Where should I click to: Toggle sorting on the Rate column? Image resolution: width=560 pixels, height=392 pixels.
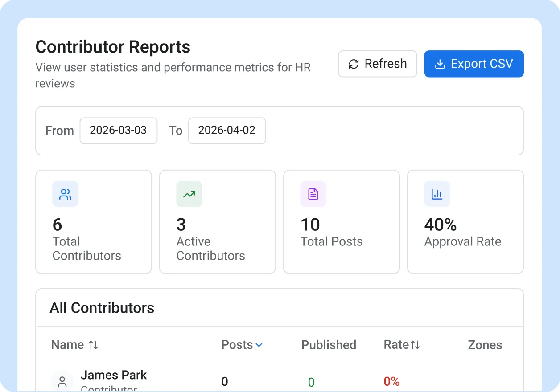click(x=416, y=344)
